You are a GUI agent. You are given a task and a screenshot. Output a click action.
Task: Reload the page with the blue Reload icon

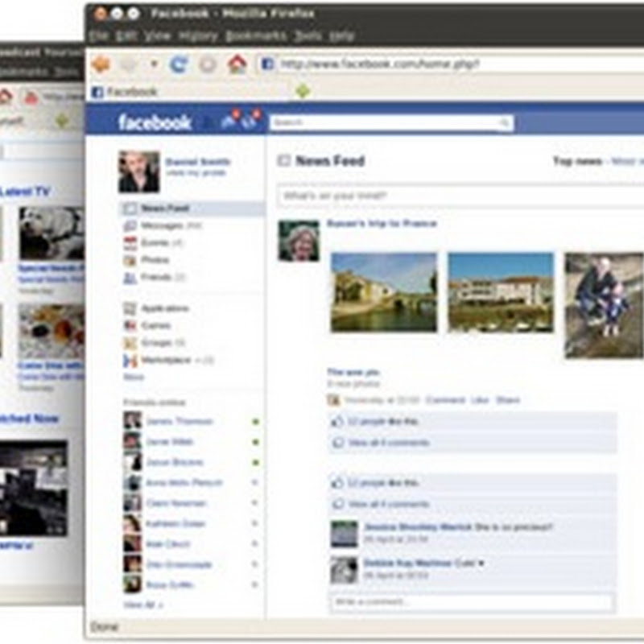(x=179, y=64)
